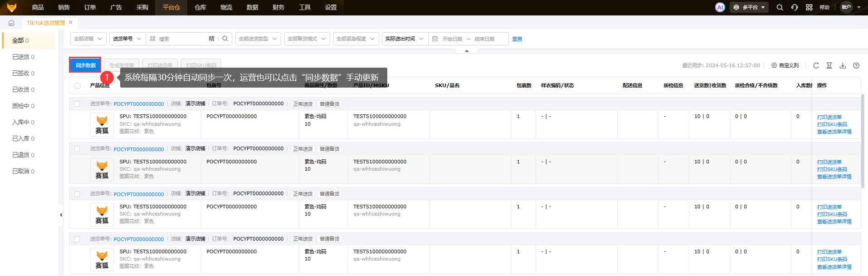
Task: Click the 重置 reset link
Action: point(517,39)
